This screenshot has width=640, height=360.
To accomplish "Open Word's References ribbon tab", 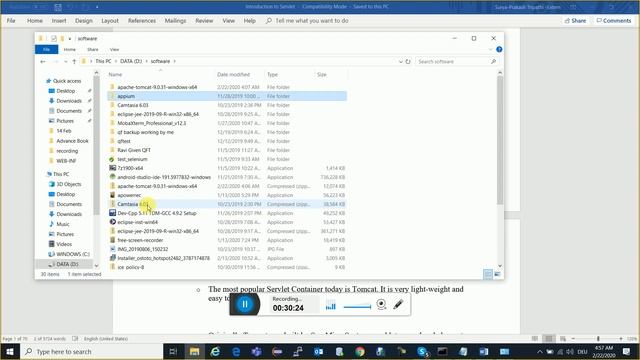I will tap(142, 21).
